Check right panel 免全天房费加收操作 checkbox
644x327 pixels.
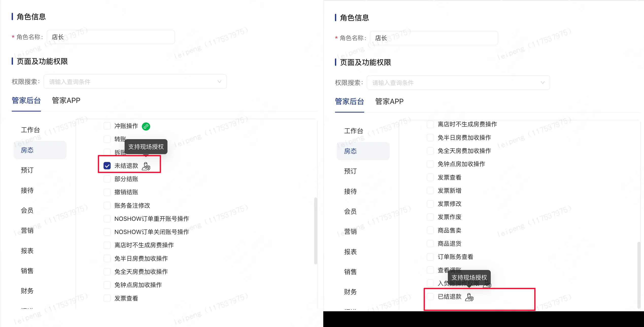pyautogui.click(x=430, y=151)
